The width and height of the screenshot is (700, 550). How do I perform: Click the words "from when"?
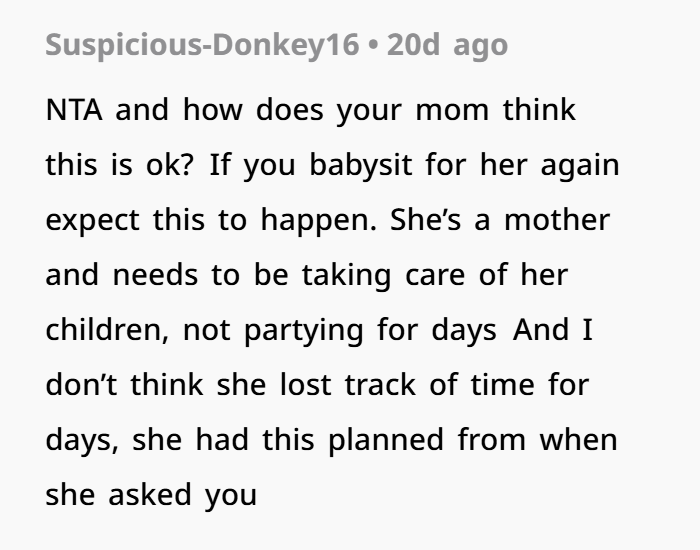538,440
